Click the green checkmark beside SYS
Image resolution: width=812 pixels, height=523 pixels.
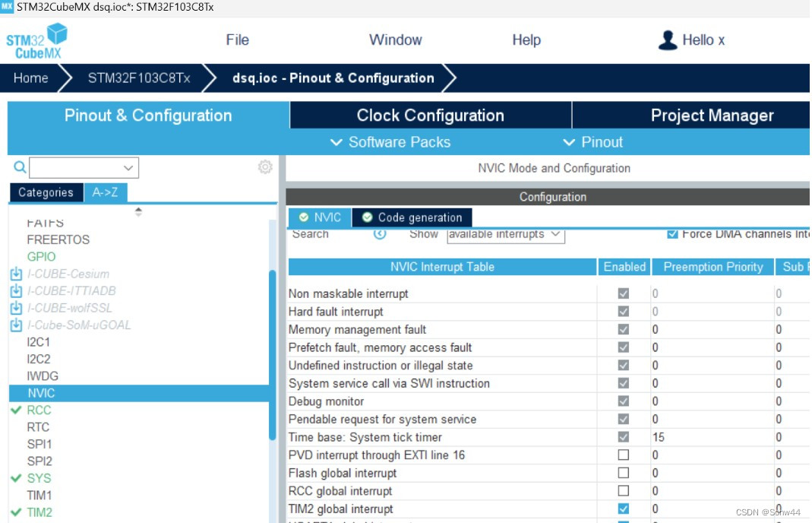click(16, 478)
